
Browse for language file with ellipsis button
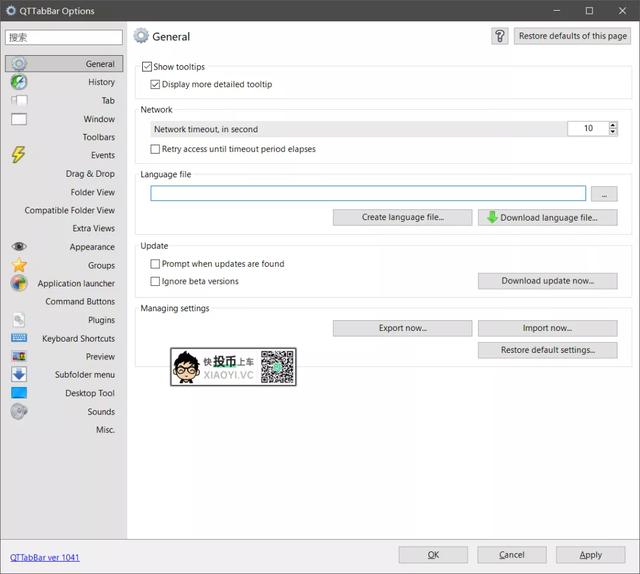[604, 193]
